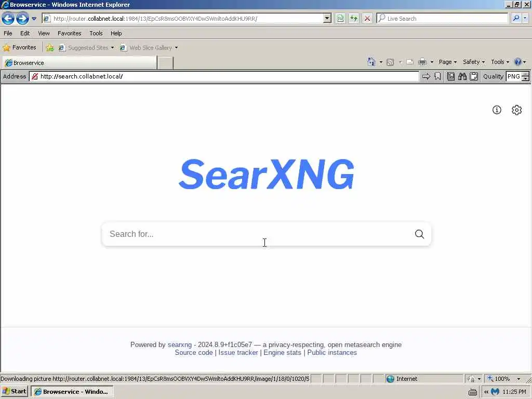Click the Start button
532x399 pixels.
[15, 392]
